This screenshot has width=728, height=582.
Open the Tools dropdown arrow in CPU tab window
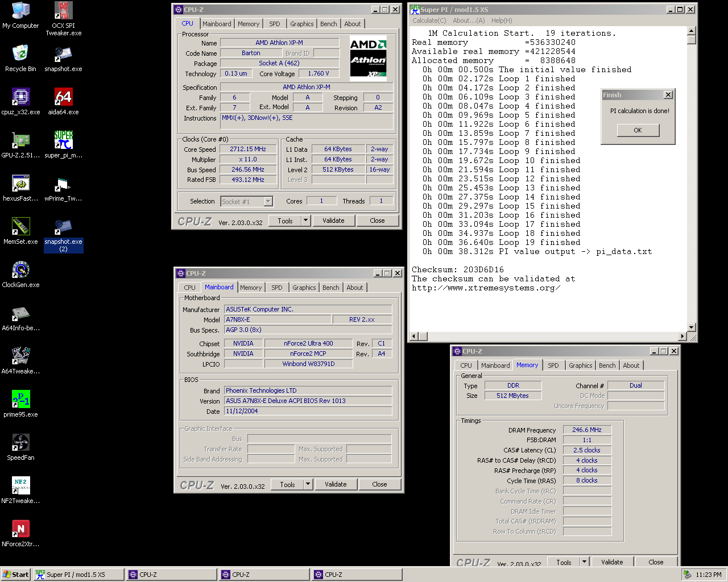[305, 221]
